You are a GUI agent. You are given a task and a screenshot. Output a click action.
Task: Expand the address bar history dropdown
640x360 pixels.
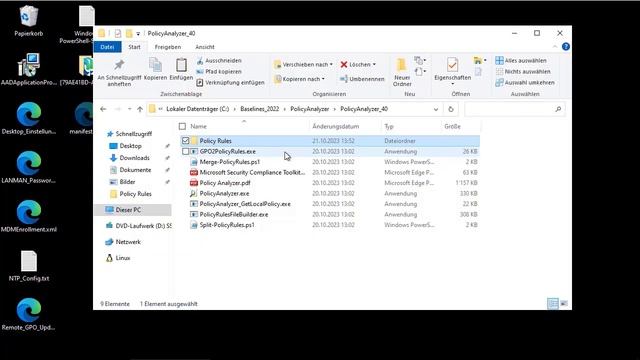click(436, 109)
